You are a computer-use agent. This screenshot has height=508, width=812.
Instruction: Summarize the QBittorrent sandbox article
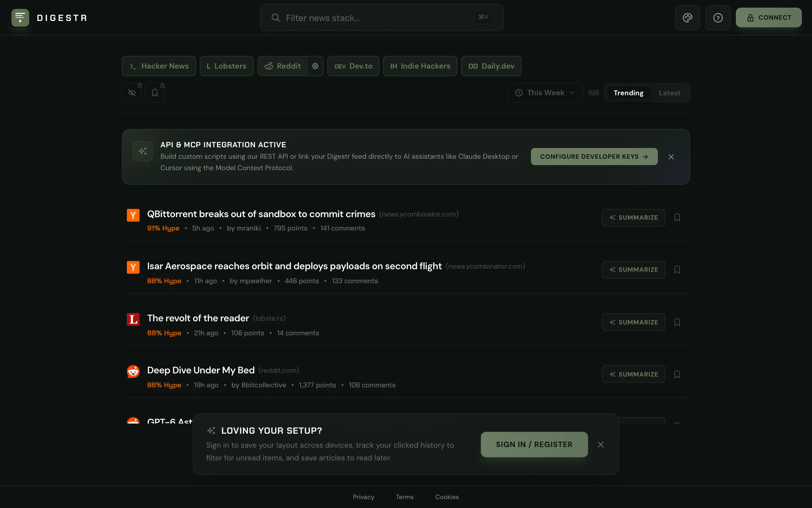633,218
